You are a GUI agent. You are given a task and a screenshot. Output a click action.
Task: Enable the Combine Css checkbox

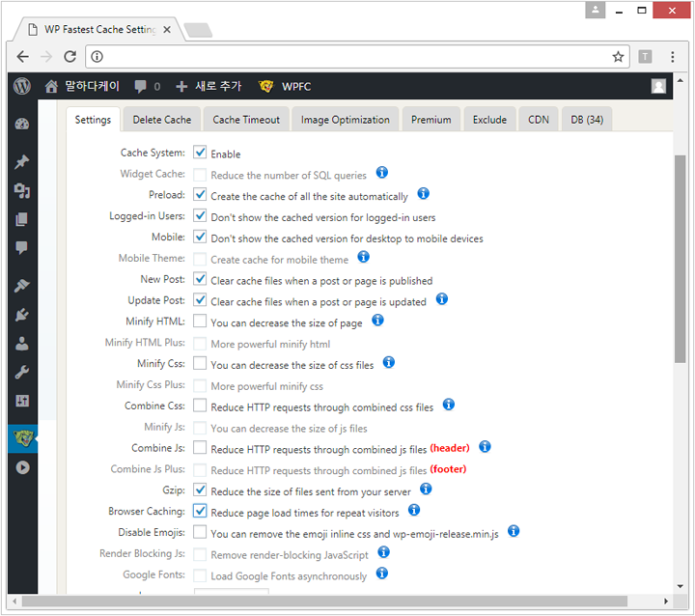(x=200, y=406)
